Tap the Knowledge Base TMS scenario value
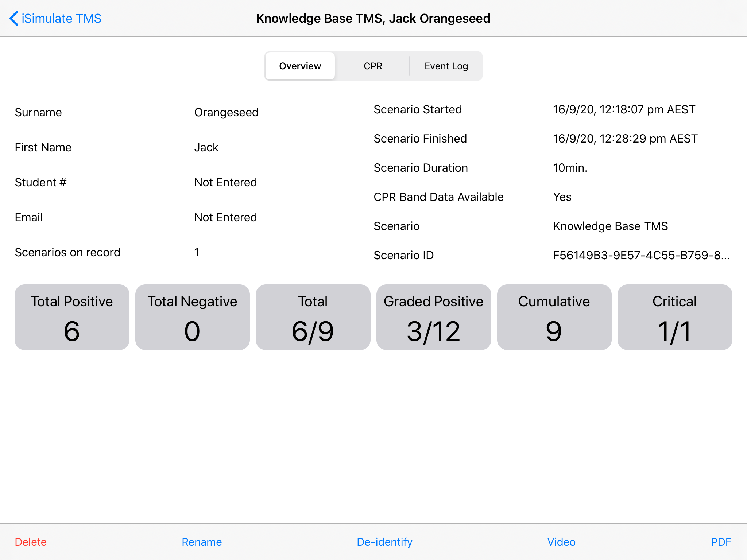Image resolution: width=747 pixels, height=560 pixels. pos(610,226)
